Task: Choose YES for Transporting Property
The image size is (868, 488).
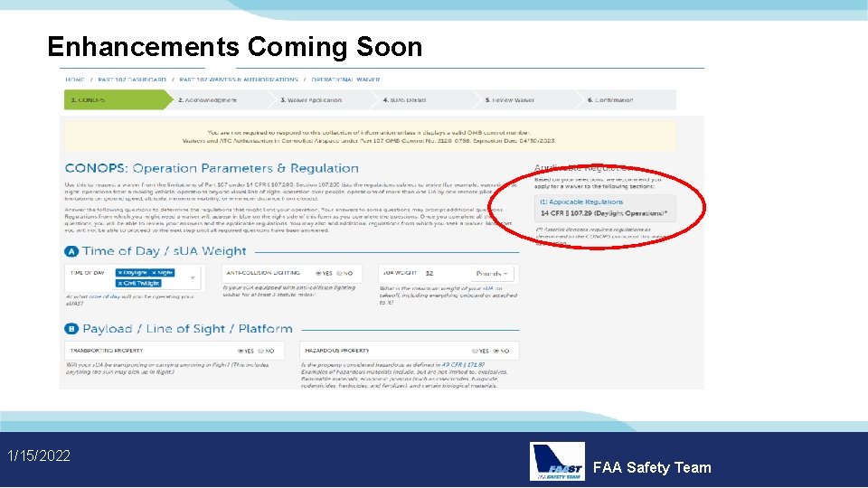Action: [241, 351]
